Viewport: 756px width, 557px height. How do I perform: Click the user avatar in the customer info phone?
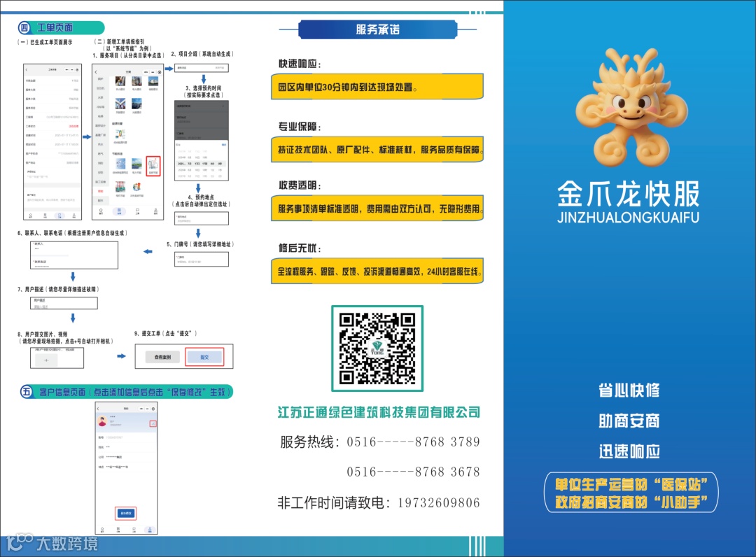pos(102,422)
